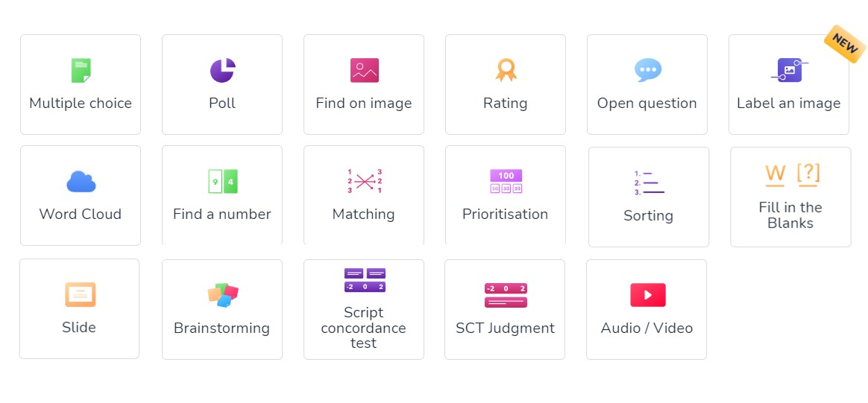Open the Script concordance test card
Image resolution: width=868 pixels, height=403 pixels.
tap(364, 310)
